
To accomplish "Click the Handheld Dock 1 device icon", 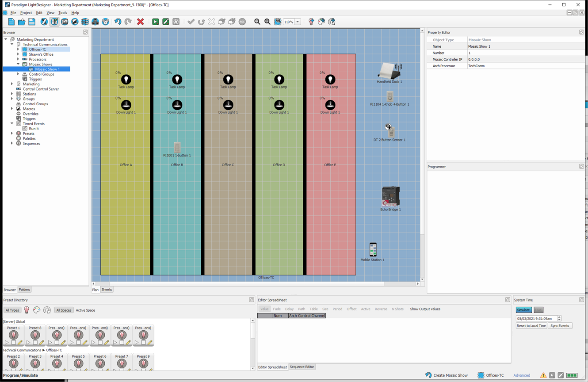I will (389, 72).
